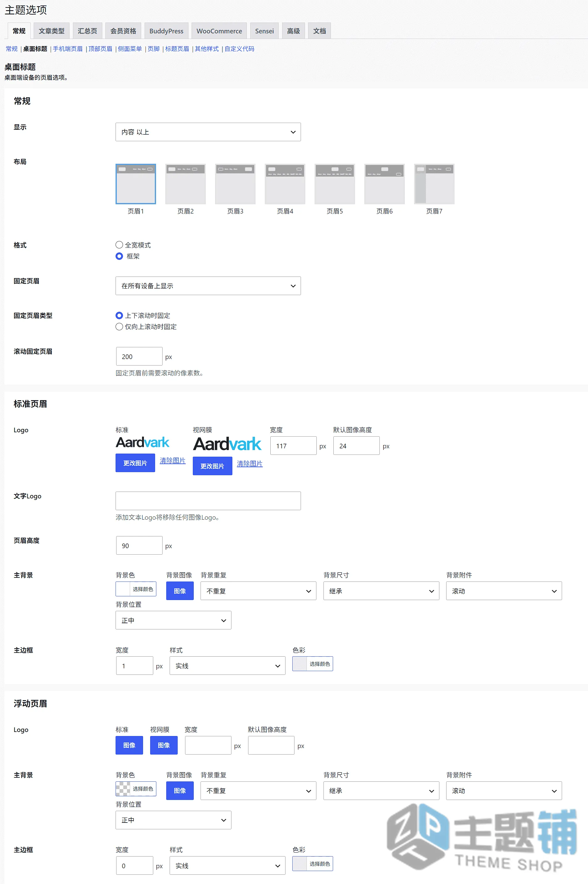588x884 pixels.
Task: Open 背景附件 dropdown in 标准页眉
Action: [x=504, y=591]
